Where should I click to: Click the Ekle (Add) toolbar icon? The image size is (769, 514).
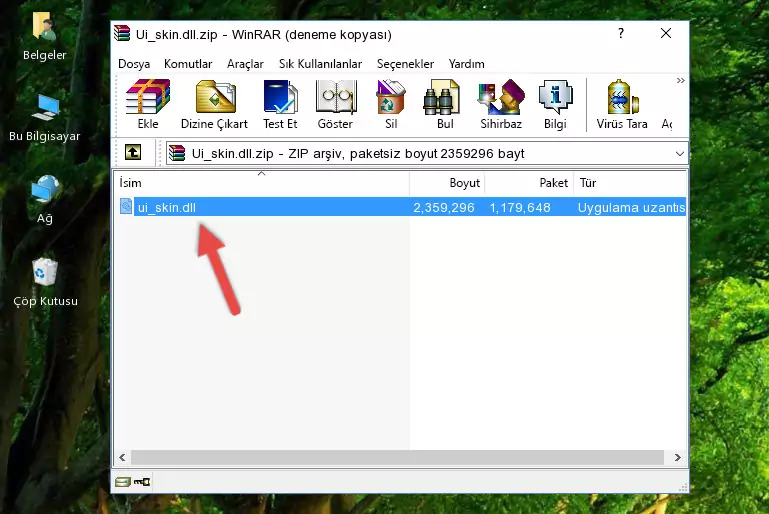(x=148, y=97)
